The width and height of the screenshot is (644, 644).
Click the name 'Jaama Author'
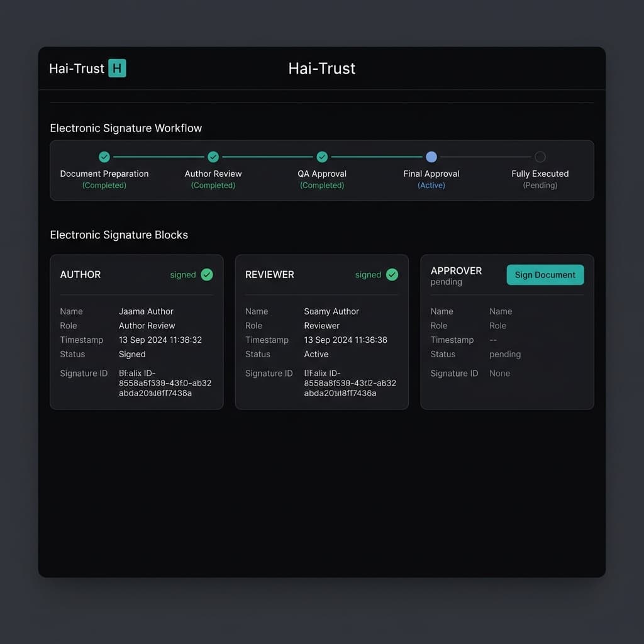point(146,311)
